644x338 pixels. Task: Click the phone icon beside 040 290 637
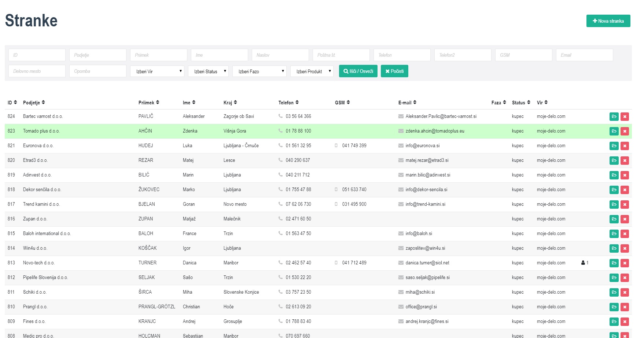coord(280,160)
